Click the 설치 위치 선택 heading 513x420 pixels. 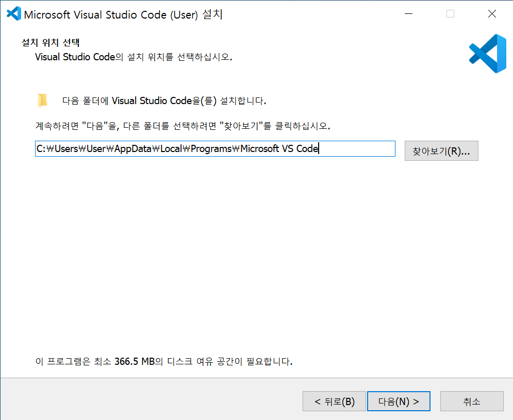(x=51, y=43)
